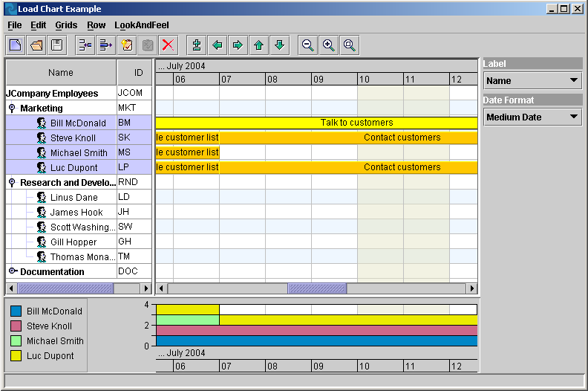Open the Medium Date format dropdown
This screenshot has width=588, height=391.
tap(532, 117)
